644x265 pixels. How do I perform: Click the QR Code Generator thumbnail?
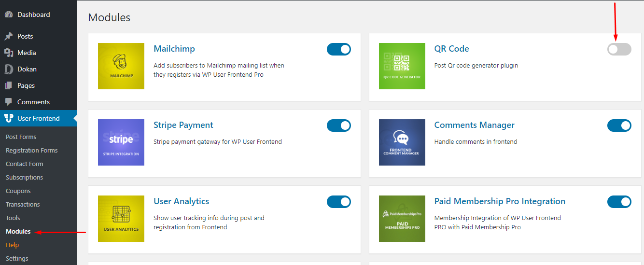pos(402,66)
